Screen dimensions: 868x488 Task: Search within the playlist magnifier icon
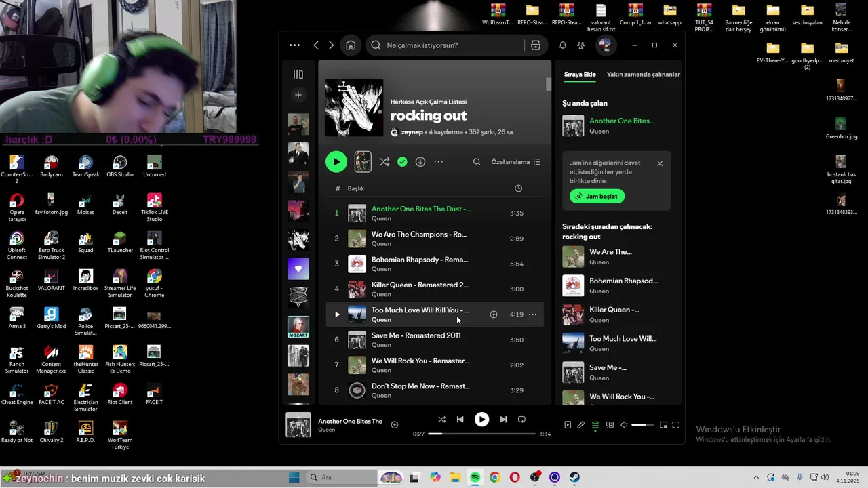(x=477, y=162)
